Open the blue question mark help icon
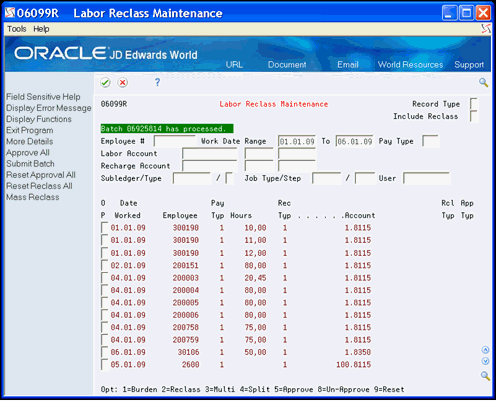The image size is (496, 401). (x=157, y=82)
